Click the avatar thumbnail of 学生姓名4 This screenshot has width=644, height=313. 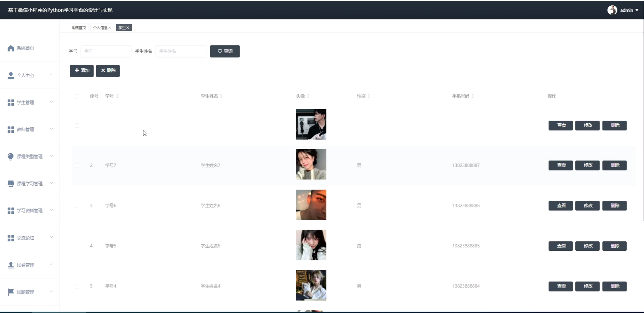coord(311,285)
